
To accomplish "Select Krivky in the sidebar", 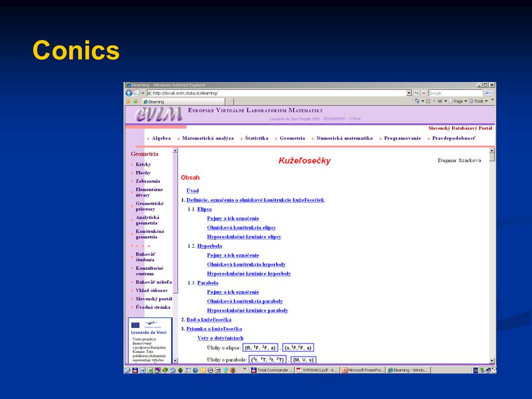I will coord(143,164).
